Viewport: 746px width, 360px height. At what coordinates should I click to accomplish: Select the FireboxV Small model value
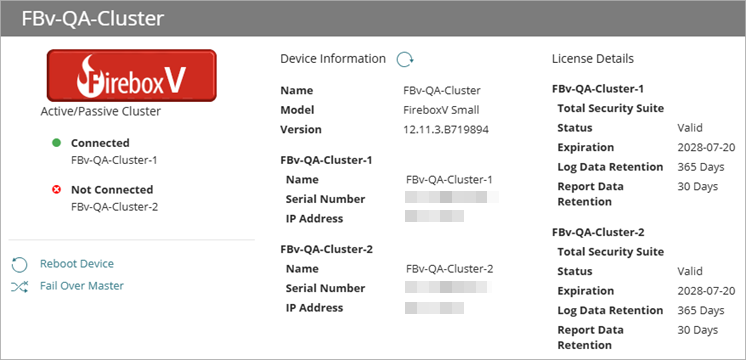click(441, 110)
